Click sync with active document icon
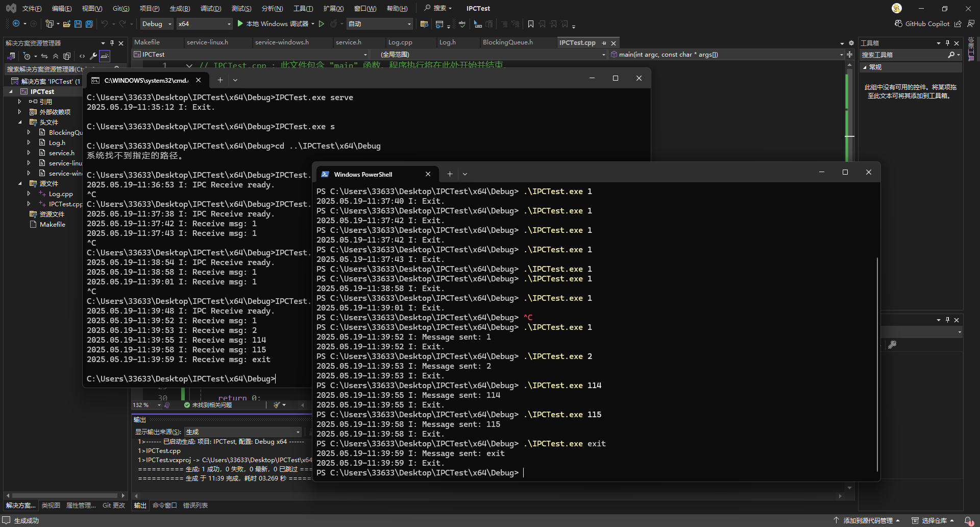The image size is (980, 527). (44, 56)
